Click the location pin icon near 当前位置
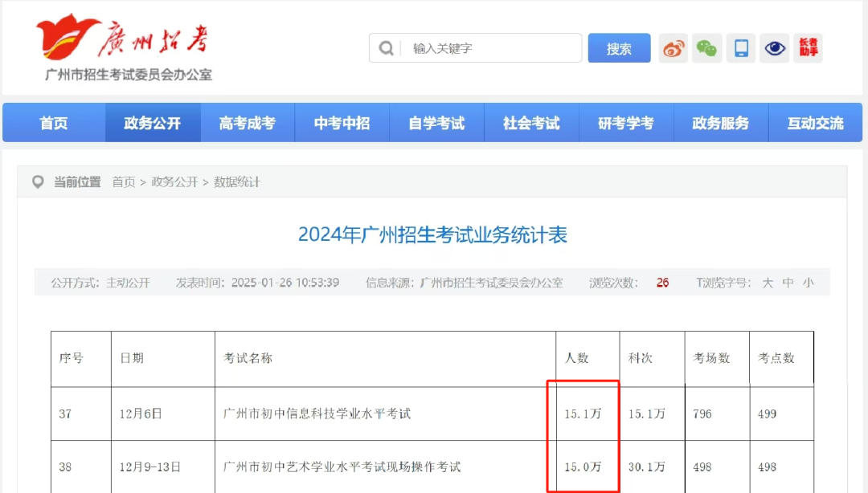Viewport: 868px width, 493px height. (x=38, y=182)
